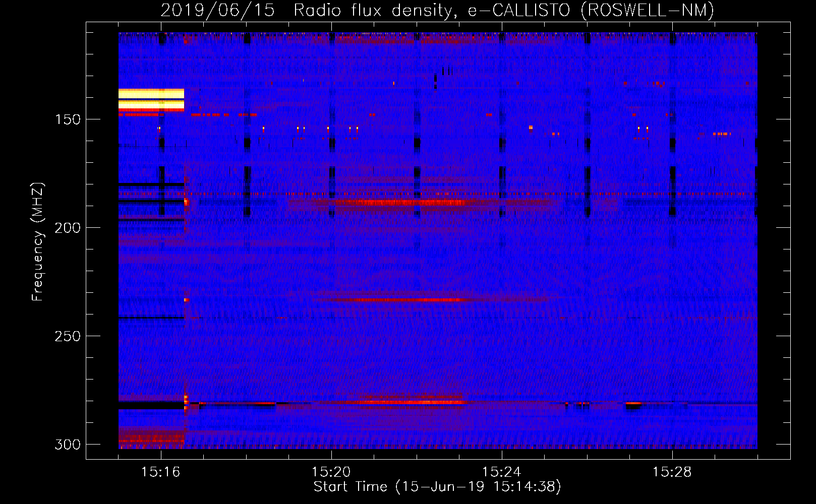Viewport: 816px width, 504px height.
Task: Click the 250 frequency tick label
Action: 68,336
